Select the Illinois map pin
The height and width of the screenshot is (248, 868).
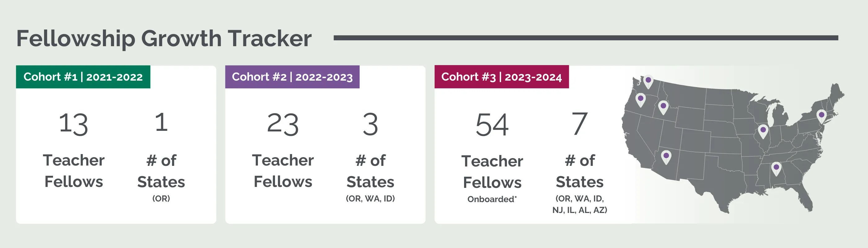(x=763, y=131)
